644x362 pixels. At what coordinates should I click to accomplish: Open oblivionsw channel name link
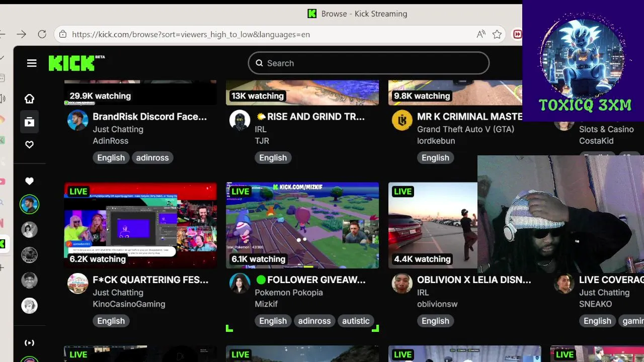click(437, 304)
